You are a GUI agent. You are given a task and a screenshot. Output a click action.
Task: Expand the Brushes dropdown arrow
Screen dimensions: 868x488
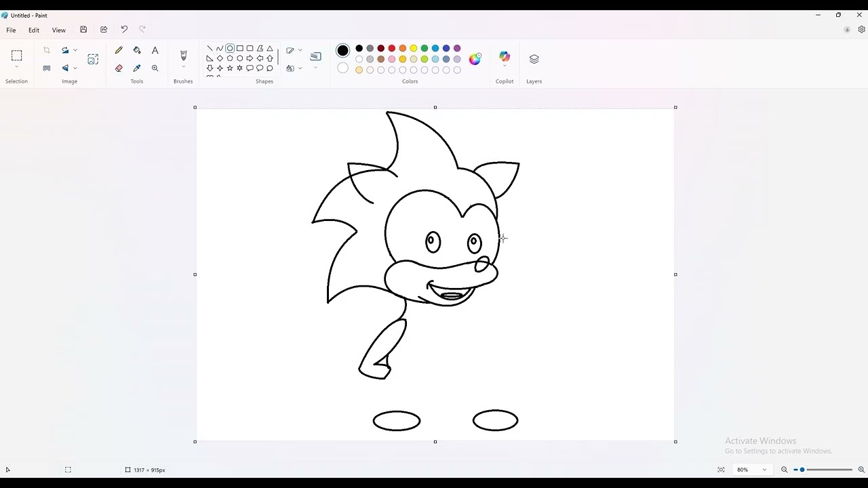[x=183, y=67]
